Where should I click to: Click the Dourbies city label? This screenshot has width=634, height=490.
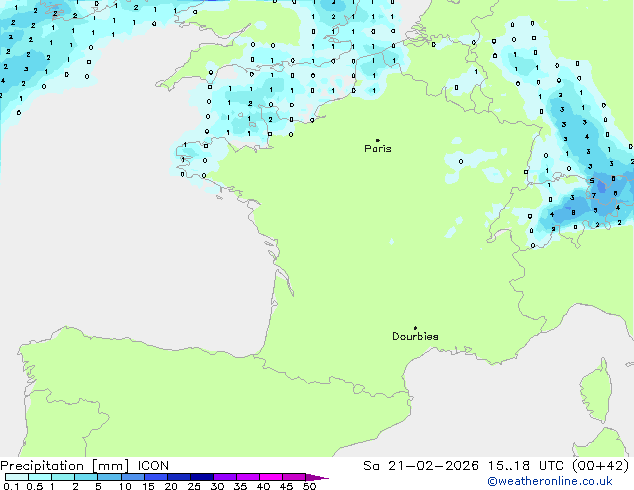(415, 336)
